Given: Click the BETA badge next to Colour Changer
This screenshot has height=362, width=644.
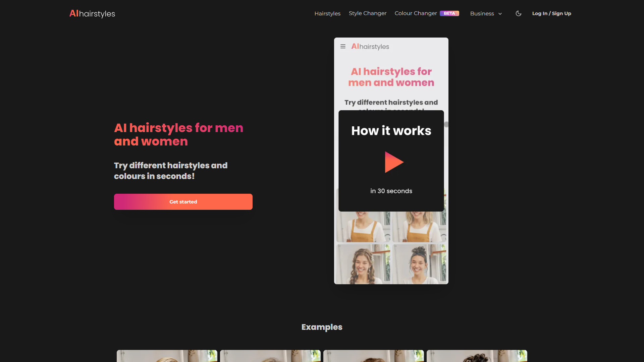Looking at the screenshot, I should 449,13.
